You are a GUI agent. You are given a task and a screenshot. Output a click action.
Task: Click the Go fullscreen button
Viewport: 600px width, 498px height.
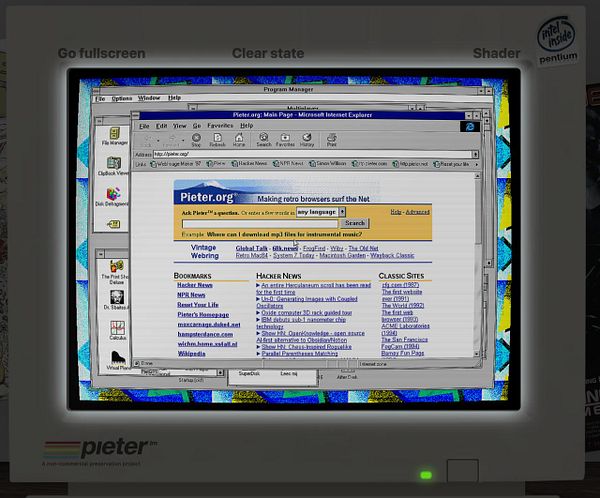101,53
